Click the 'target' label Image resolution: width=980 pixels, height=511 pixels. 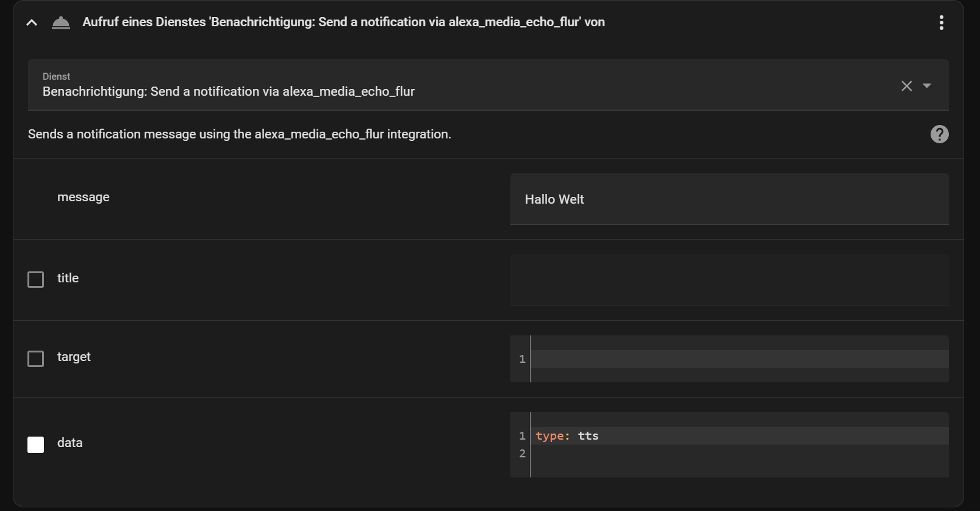tap(74, 357)
